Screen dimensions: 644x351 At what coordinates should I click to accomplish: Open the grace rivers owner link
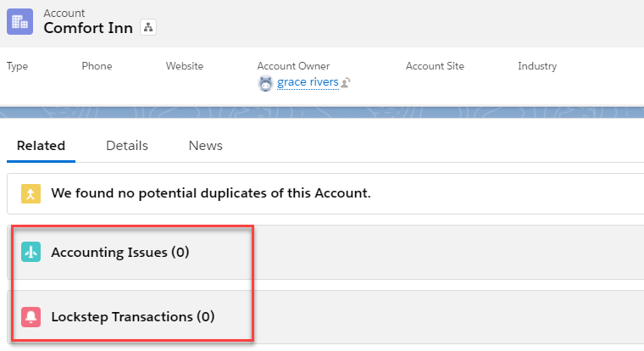(x=308, y=82)
